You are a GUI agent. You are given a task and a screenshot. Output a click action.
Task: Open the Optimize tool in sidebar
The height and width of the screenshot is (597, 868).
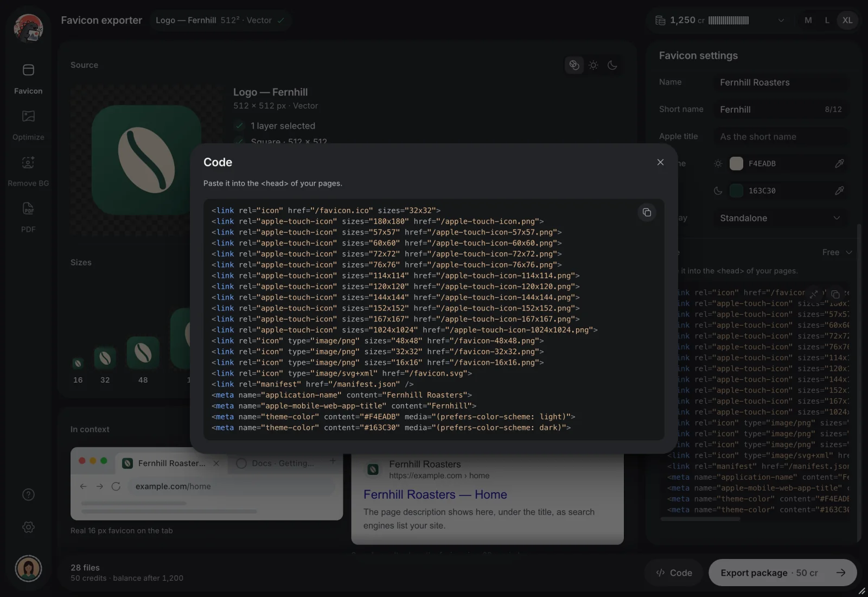pyautogui.click(x=28, y=125)
